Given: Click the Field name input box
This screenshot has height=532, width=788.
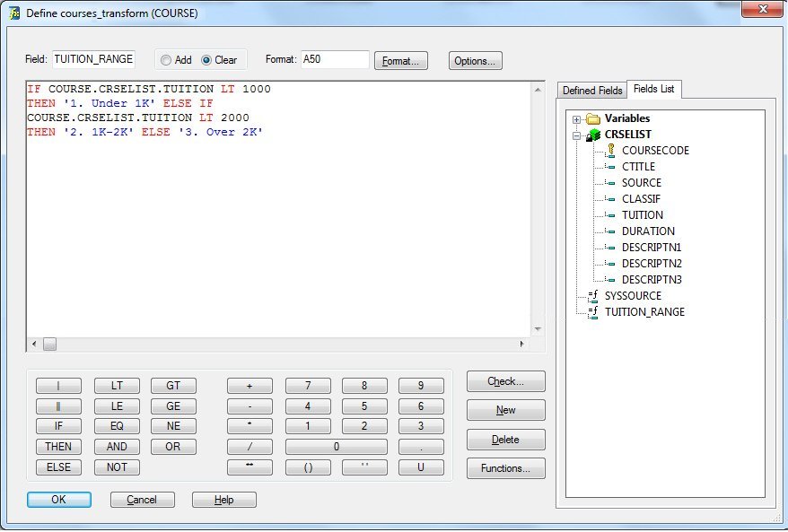Looking at the screenshot, I should coord(93,59).
